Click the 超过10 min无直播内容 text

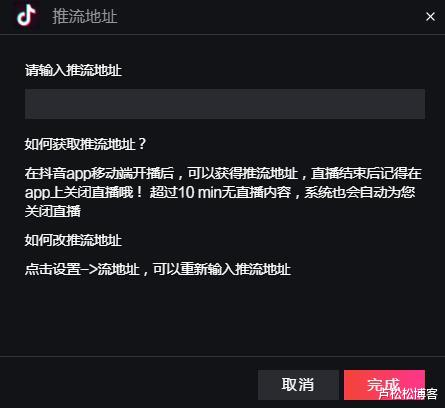[220, 193]
